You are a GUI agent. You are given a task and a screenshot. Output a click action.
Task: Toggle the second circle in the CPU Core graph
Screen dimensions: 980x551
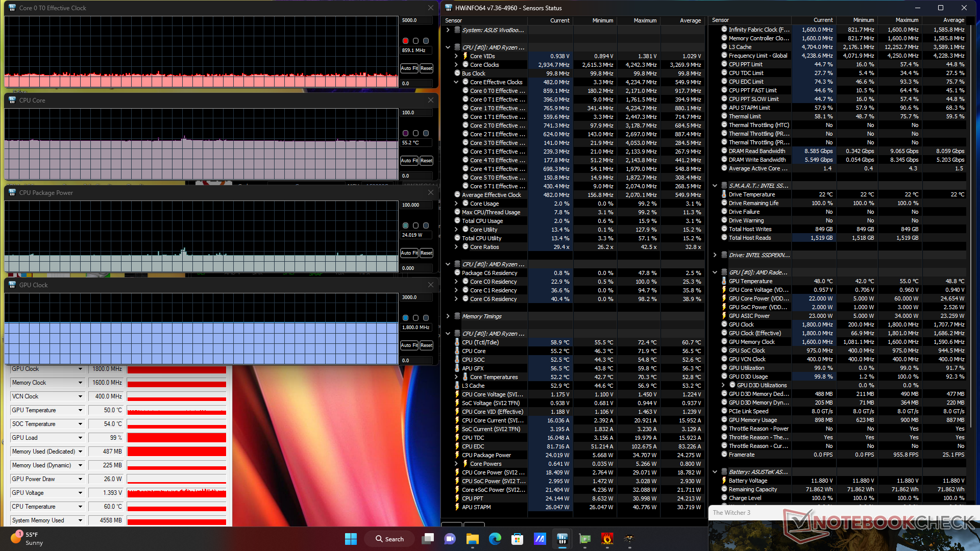tap(415, 133)
